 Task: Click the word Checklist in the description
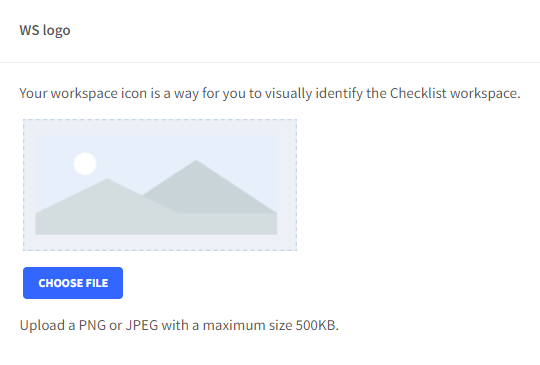tap(418, 93)
